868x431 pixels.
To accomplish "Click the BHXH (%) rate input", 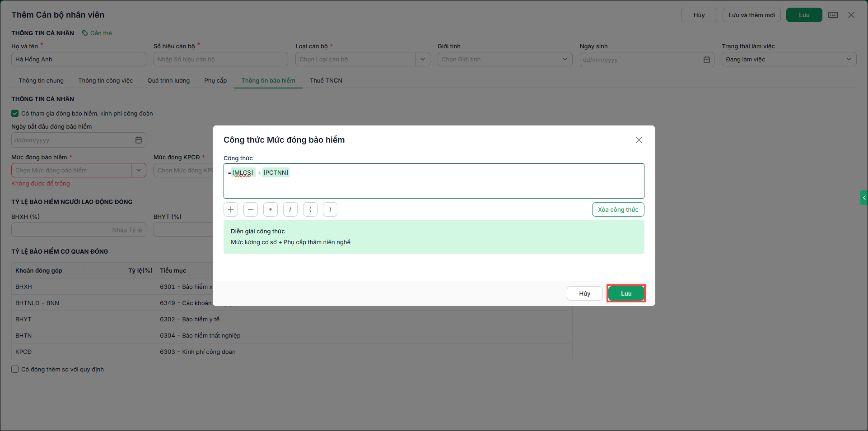I will click(x=79, y=230).
